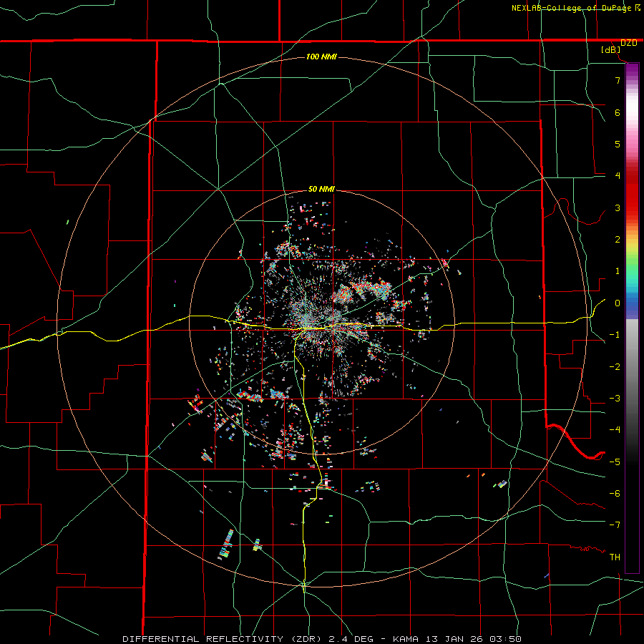Click the Differential Reflectivity KAMA caption
Viewport: 644px width, 644px height.
322,639
